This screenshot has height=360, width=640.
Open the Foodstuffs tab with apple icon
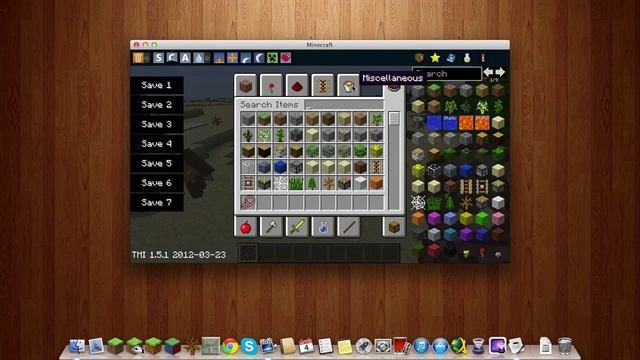coord(246,227)
